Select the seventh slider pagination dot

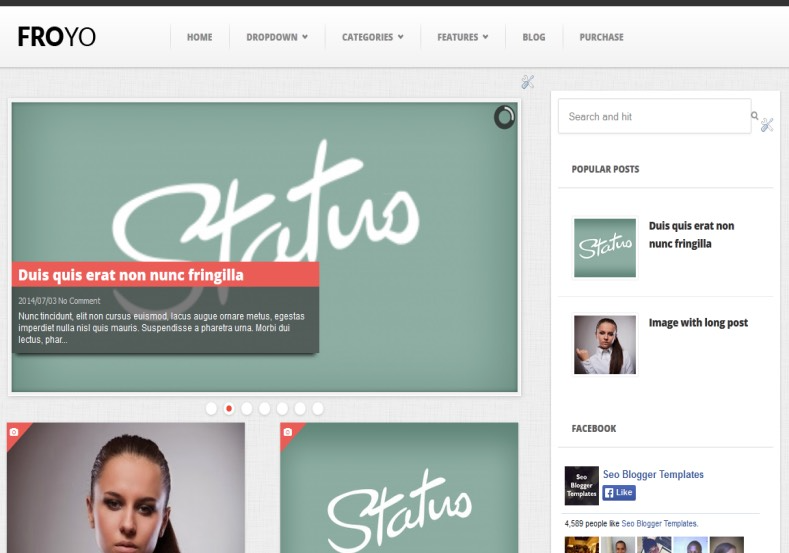click(318, 409)
